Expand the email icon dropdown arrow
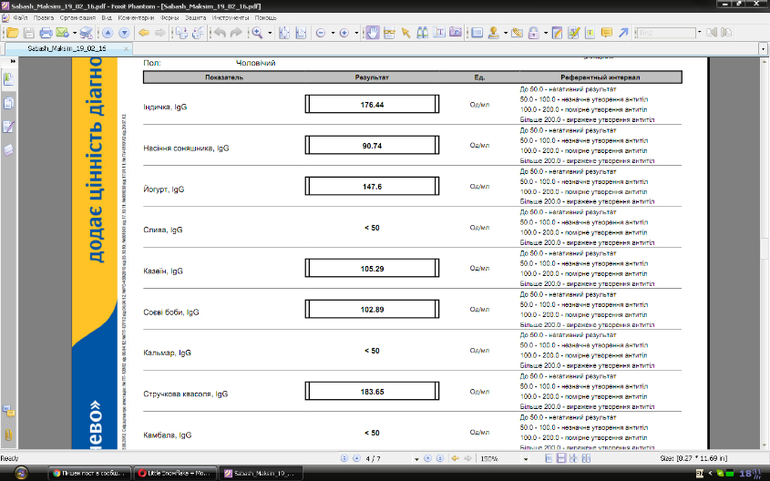Image resolution: width=770 pixels, height=481 pixels. pos(73,33)
